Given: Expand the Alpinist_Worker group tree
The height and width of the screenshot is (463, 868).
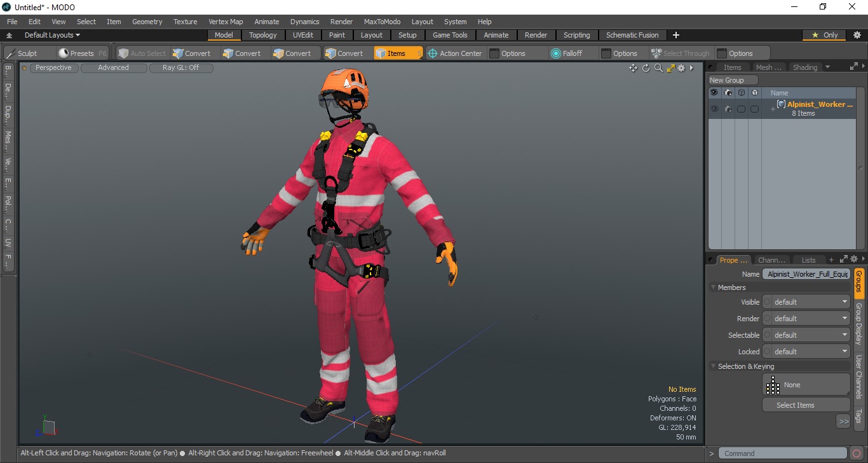Looking at the screenshot, I should point(773,109).
